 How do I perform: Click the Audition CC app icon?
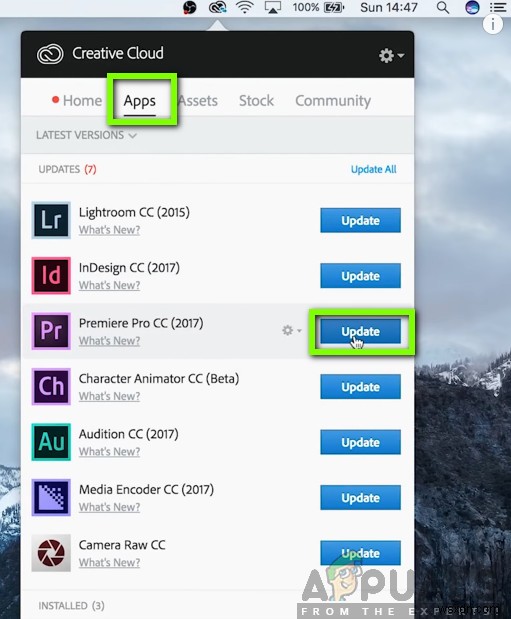pyautogui.click(x=51, y=442)
